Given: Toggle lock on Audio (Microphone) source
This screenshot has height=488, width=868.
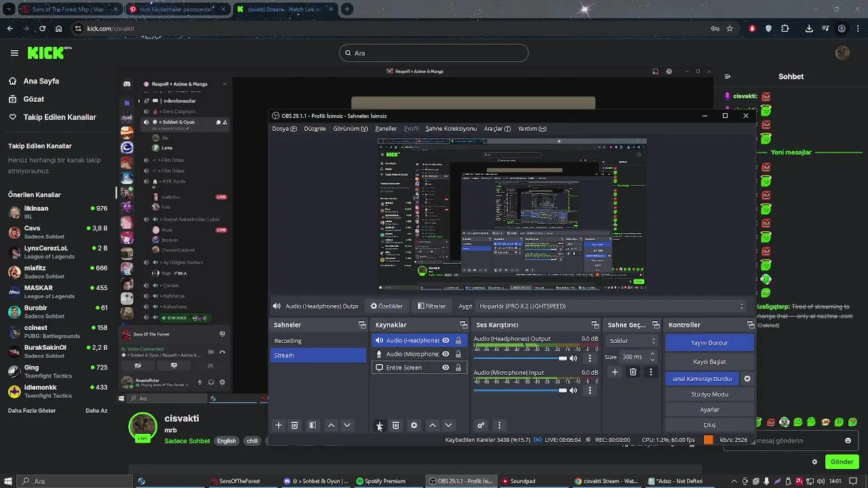Looking at the screenshot, I should 458,354.
